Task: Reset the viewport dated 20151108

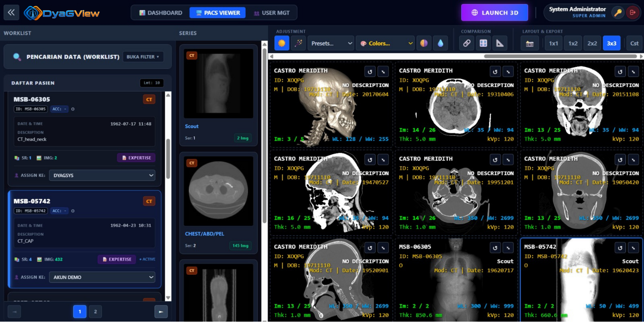Action: point(620,72)
